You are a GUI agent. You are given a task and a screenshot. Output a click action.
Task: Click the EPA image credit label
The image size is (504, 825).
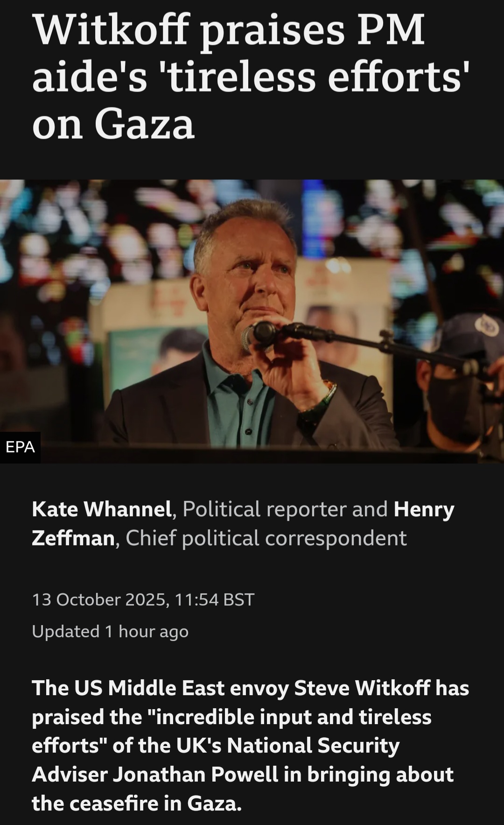coord(20,447)
